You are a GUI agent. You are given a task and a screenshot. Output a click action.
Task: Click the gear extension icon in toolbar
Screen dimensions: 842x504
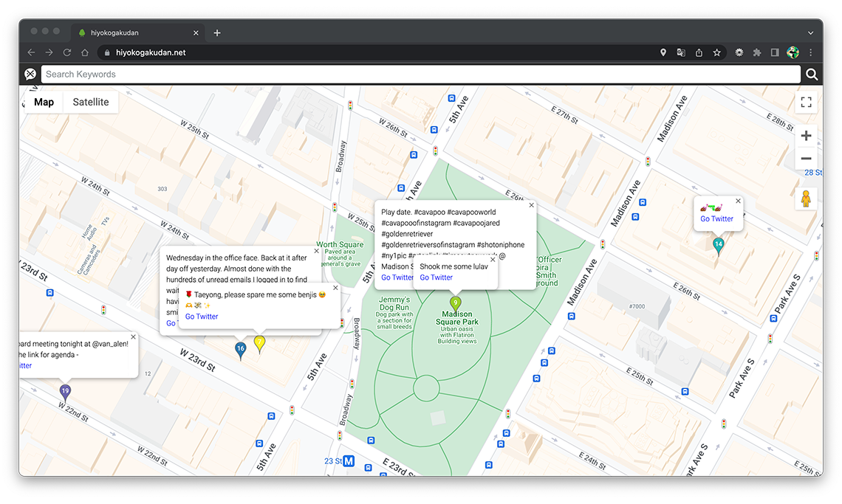click(x=739, y=52)
